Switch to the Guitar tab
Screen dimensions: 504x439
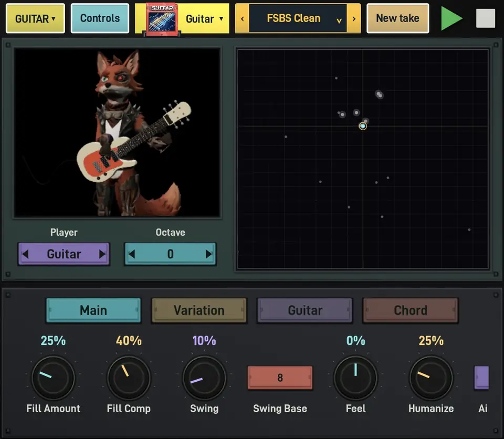coord(305,310)
